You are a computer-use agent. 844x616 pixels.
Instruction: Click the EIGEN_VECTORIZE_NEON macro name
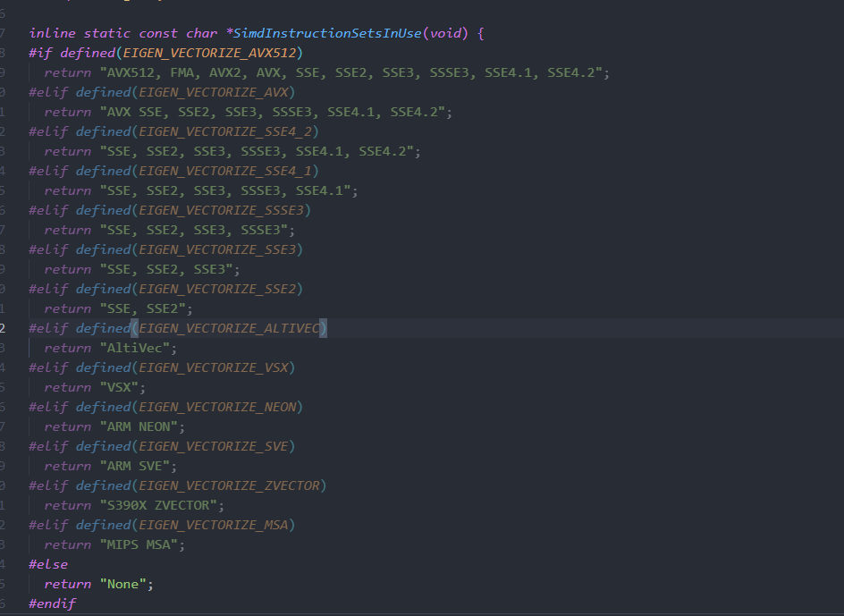pos(220,407)
